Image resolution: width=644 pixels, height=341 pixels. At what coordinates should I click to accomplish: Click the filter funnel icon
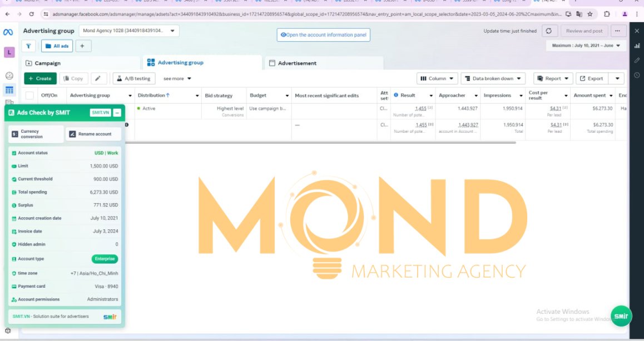pos(28,46)
